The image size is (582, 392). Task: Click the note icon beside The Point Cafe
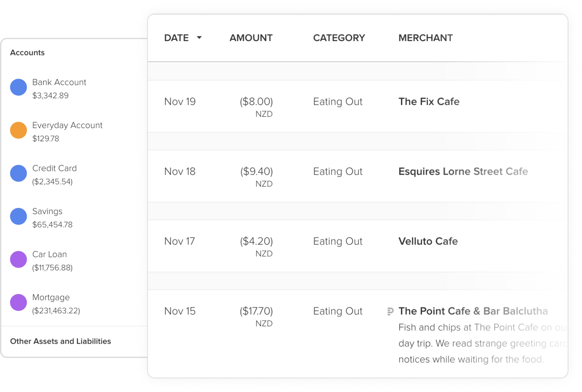390,311
